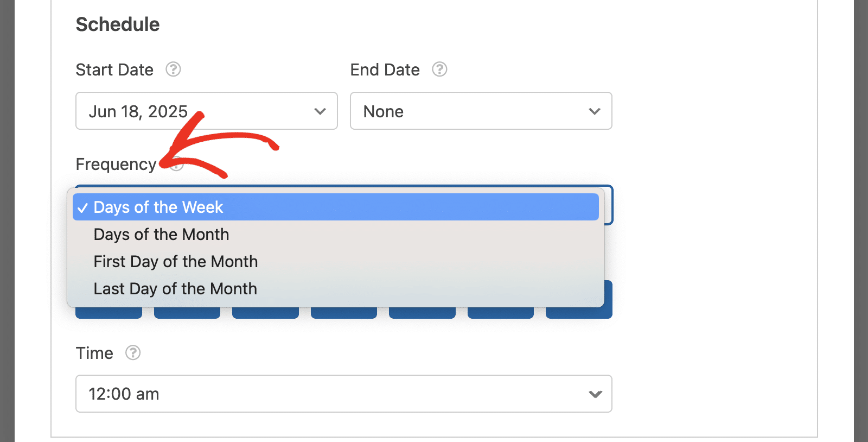Click the Start Date help icon
The height and width of the screenshot is (442, 868).
(x=173, y=70)
